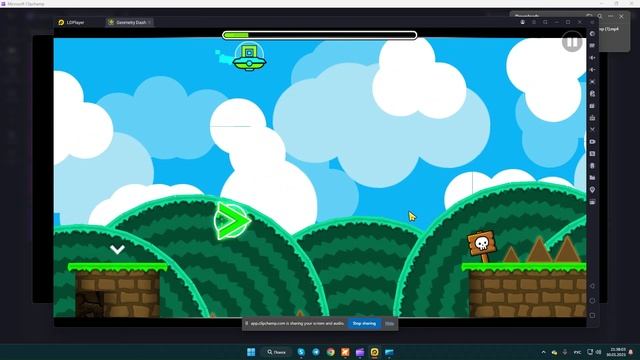640x360 pixels.
Task: Open the volume tray icon
Action: pos(599,352)
